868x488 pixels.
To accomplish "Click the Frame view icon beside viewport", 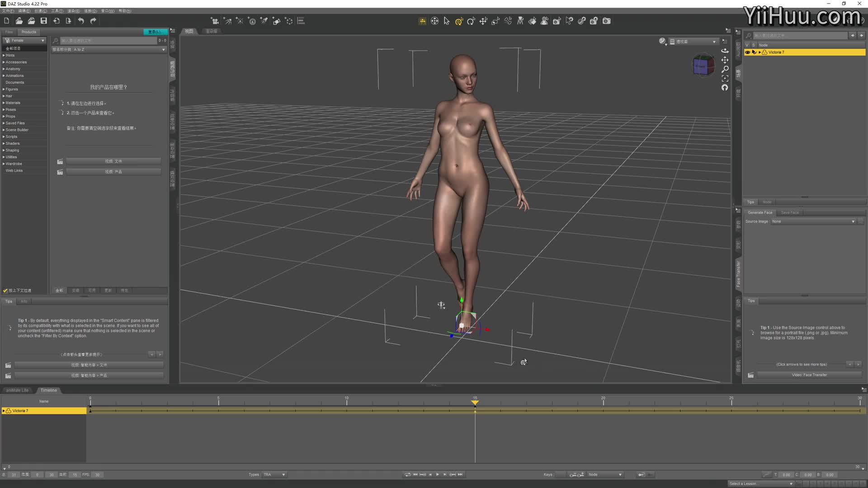I will coord(725,79).
